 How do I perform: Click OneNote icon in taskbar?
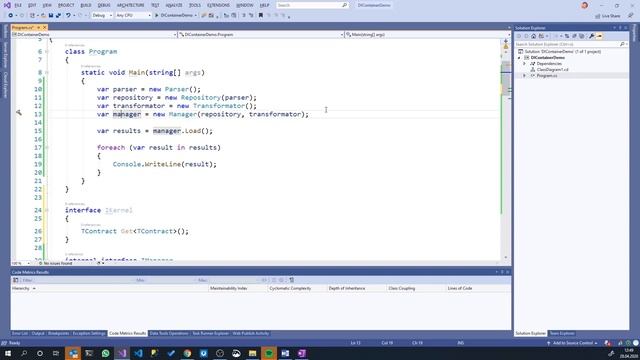[301, 353]
